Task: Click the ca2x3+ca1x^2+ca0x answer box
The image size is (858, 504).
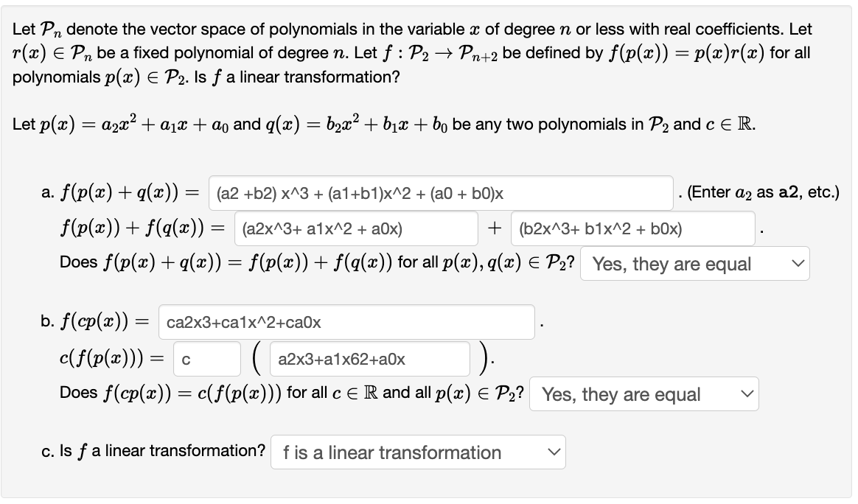Action: 345,321
